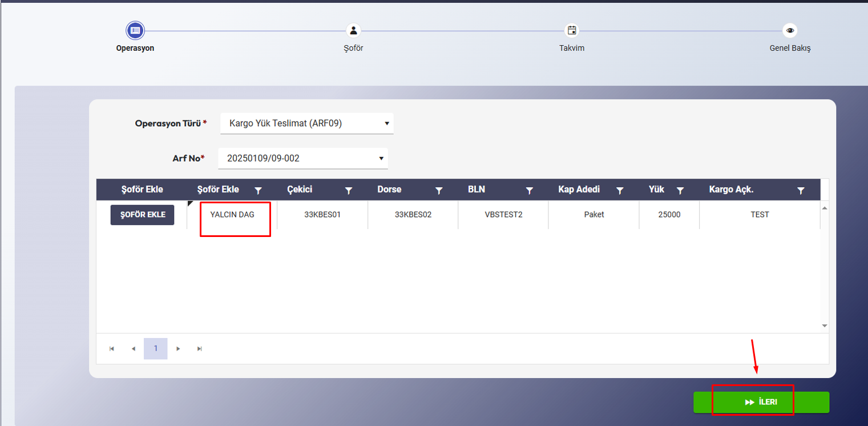Screen dimensions: 868x426
Task: Open filter for Kargo Açk. column
Action: coord(801,190)
